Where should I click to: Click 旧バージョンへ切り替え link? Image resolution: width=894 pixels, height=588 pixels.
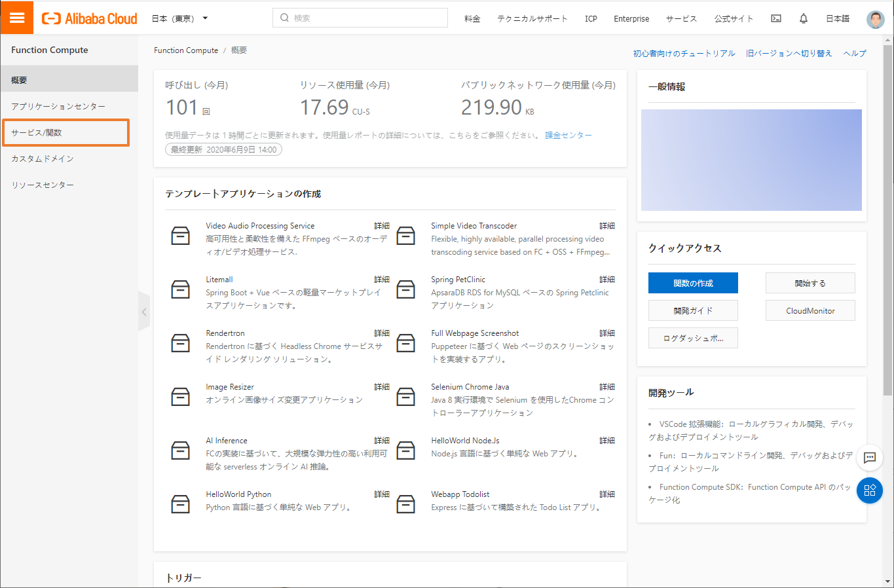pyautogui.click(x=789, y=53)
